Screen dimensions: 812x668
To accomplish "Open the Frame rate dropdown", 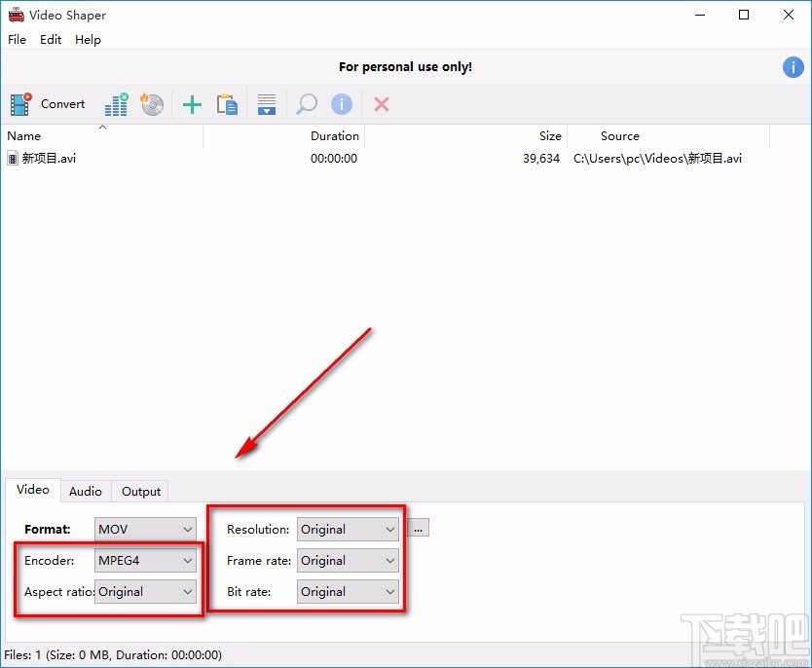I will tap(348, 560).
